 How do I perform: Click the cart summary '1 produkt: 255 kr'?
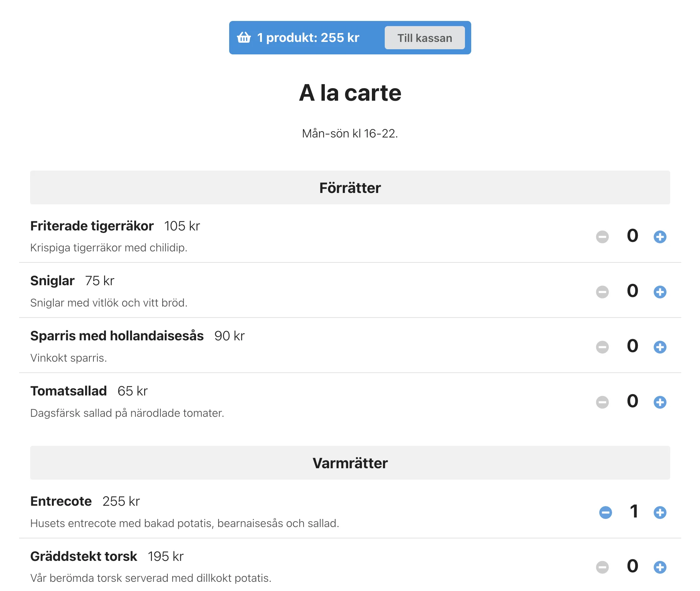pyautogui.click(x=308, y=37)
